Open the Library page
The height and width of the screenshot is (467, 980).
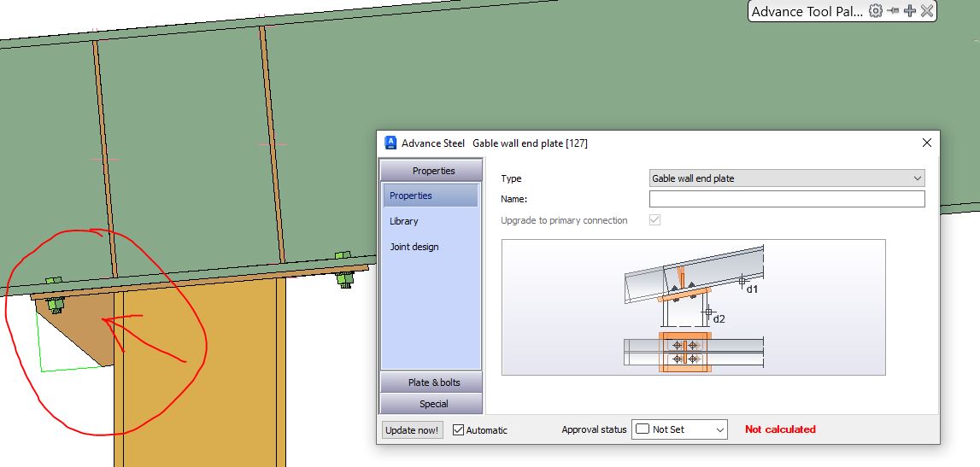[x=404, y=221]
